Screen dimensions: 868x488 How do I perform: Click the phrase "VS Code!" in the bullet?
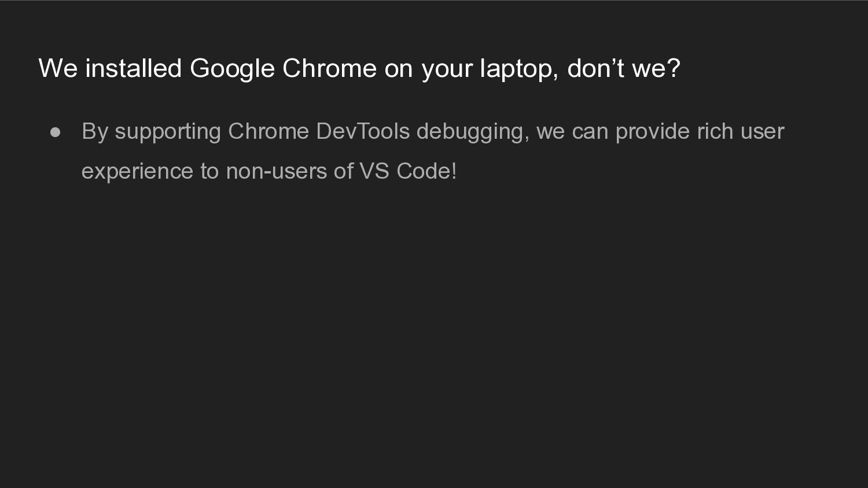click(x=408, y=171)
